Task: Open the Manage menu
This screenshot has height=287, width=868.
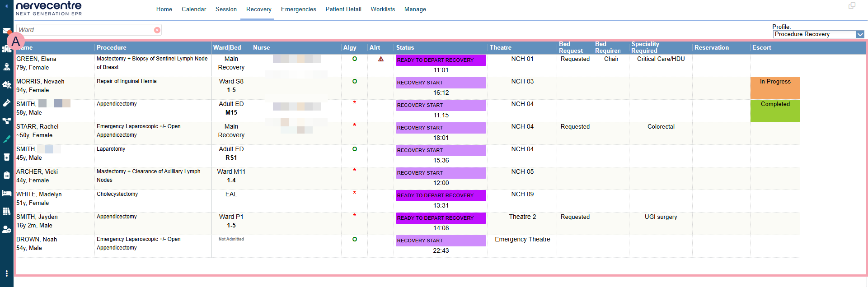Action: (415, 9)
